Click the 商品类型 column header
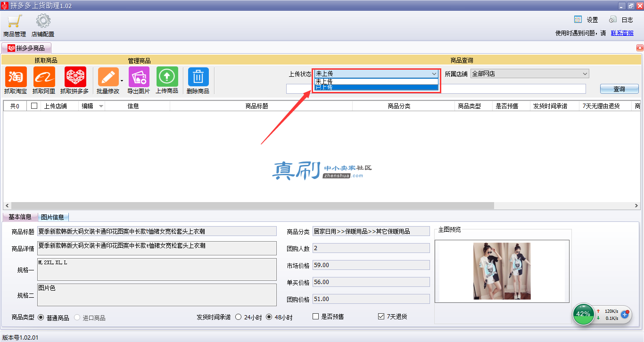The image size is (644, 342). pos(473,106)
